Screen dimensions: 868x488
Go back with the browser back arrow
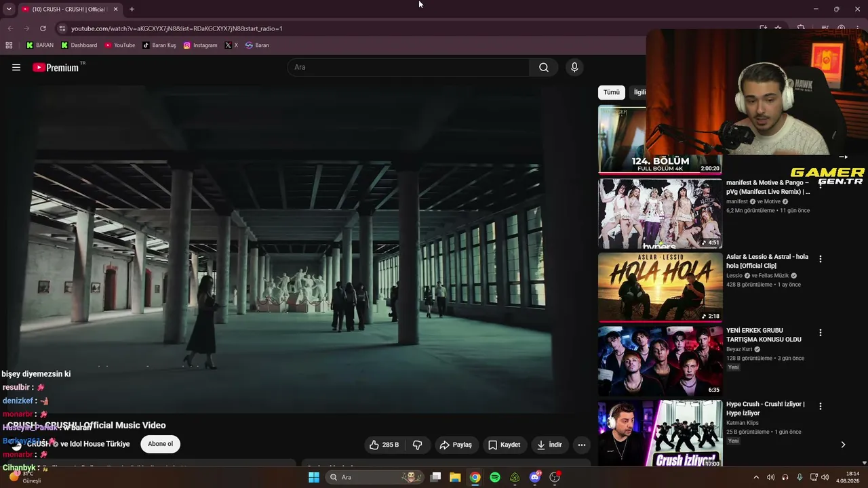pyautogui.click(x=10, y=28)
